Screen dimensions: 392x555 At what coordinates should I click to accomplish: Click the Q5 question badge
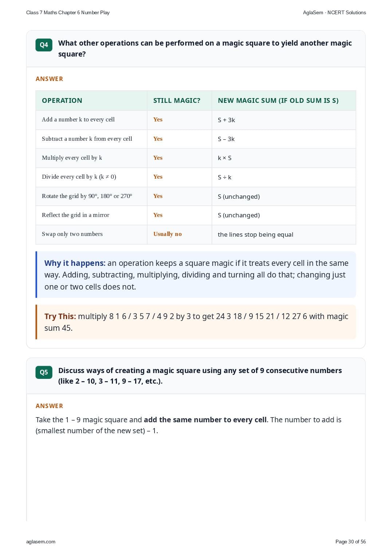coord(44,372)
